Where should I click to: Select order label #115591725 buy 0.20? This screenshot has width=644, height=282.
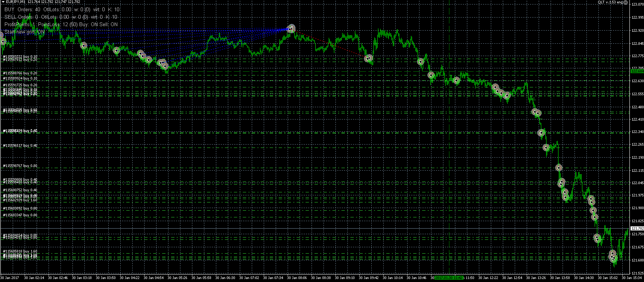(x=20, y=85)
